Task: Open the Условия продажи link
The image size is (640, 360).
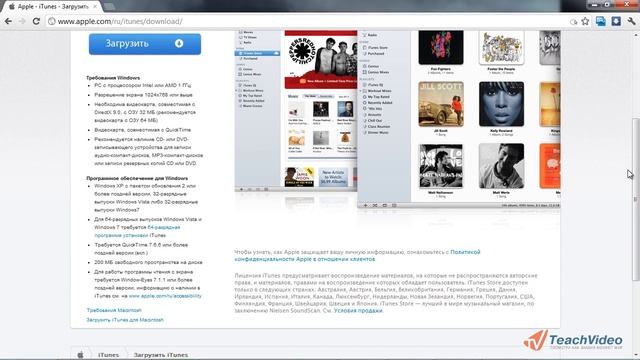Action: (x=358, y=311)
